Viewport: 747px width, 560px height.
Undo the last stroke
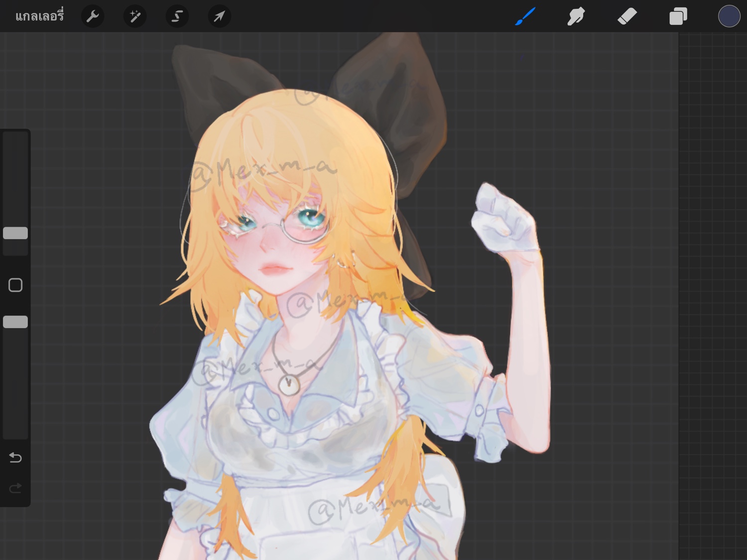pos(15,457)
